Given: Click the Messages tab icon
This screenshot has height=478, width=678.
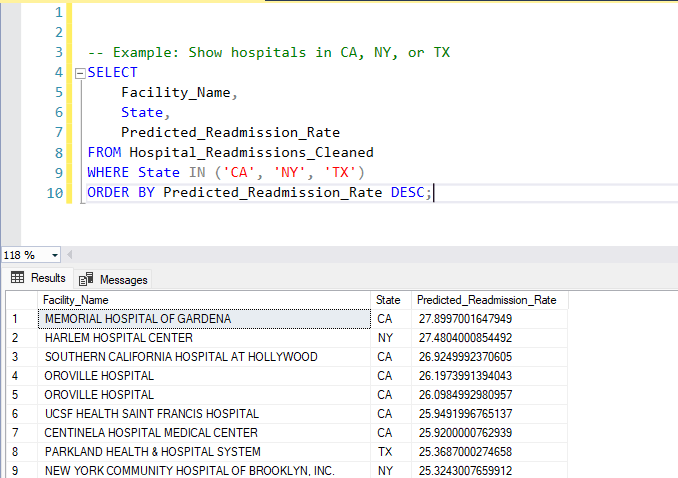Looking at the screenshot, I should point(86,279).
